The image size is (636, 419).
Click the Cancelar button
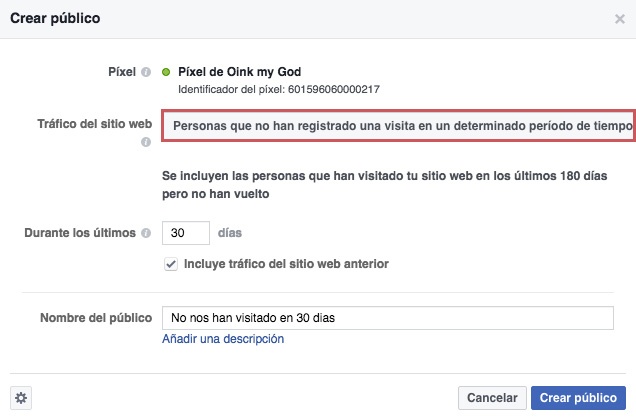pos(492,398)
